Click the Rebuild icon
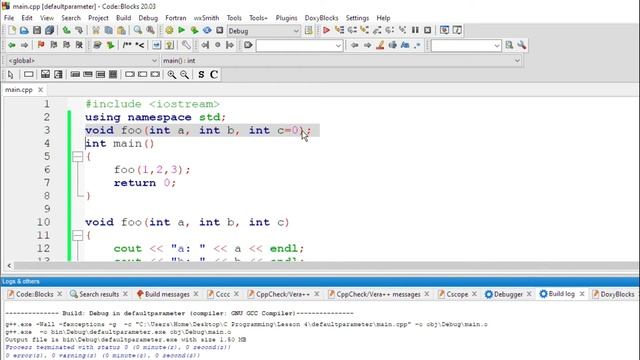Viewport: 640px width, 360px height. click(207, 30)
